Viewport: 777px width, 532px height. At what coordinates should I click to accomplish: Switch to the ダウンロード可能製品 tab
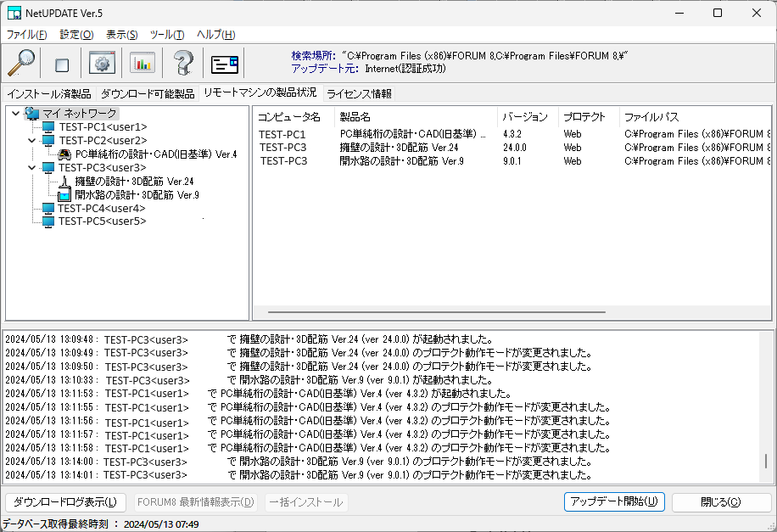point(148,93)
